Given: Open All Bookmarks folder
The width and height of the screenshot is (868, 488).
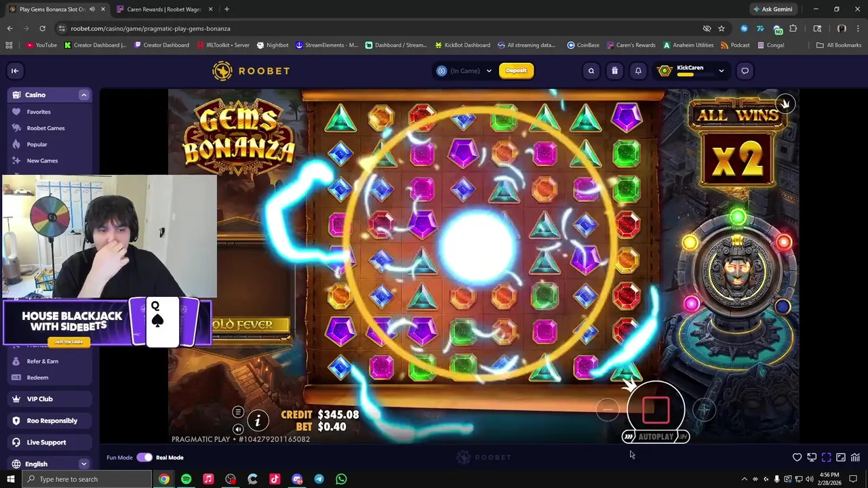Looking at the screenshot, I should pos(839,45).
